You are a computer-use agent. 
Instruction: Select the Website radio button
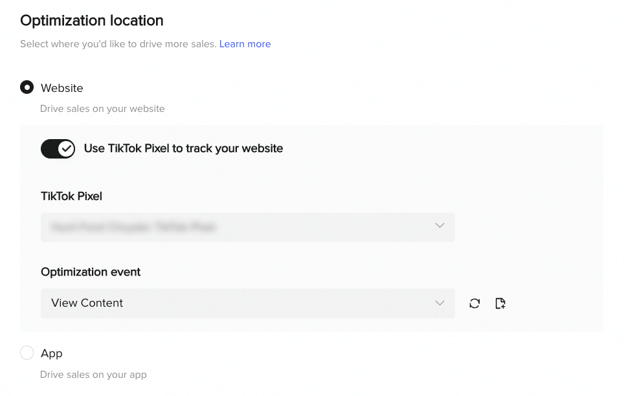pos(27,87)
